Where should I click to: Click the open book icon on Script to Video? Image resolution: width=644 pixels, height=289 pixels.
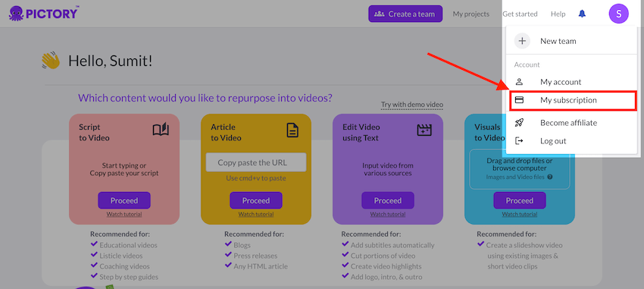click(161, 130)
